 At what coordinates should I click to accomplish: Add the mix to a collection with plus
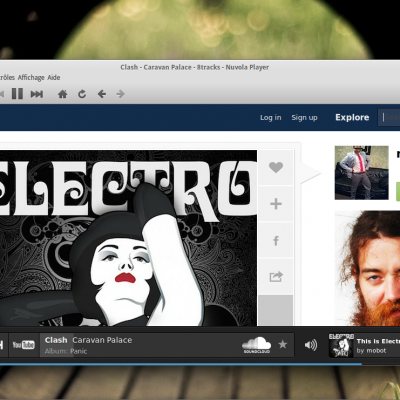(x=276, y=204)
